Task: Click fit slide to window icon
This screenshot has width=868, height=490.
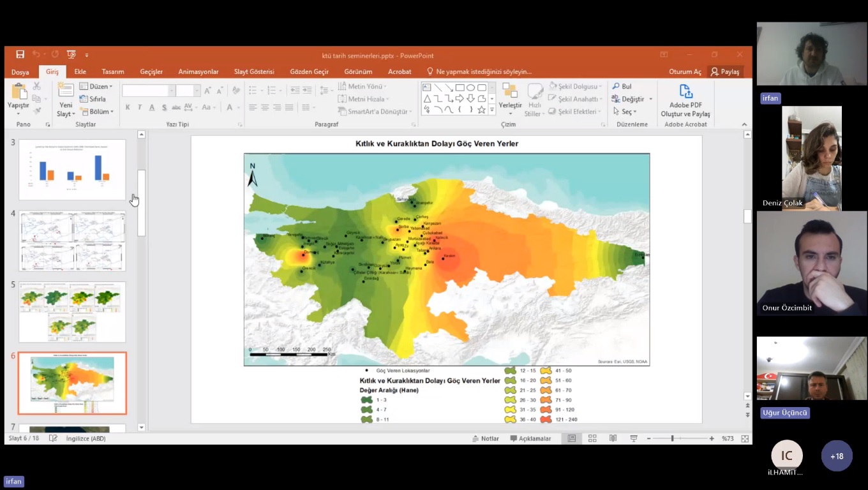Action: coord(745,439)
